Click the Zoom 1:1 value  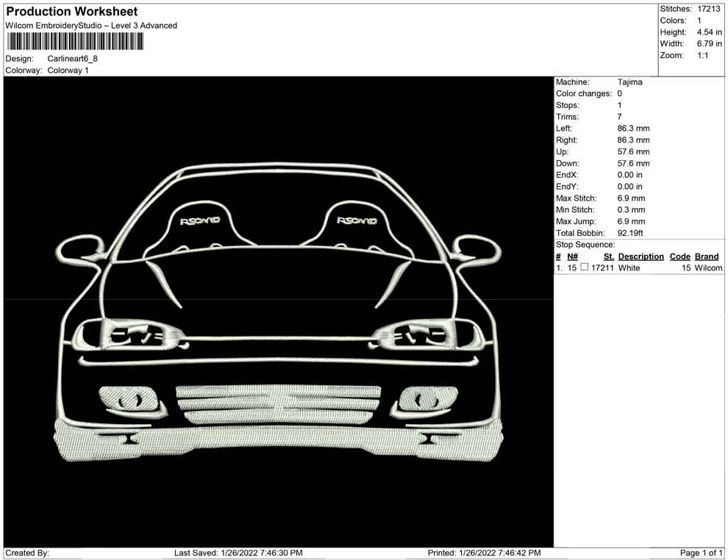point(702,55)
